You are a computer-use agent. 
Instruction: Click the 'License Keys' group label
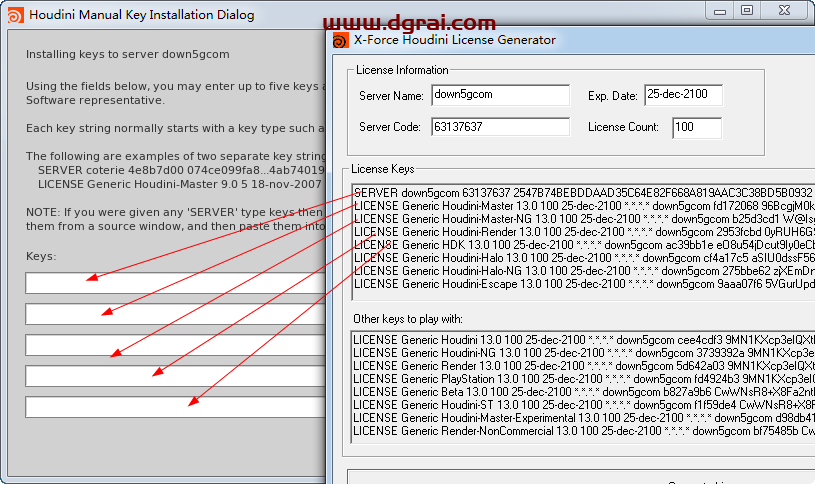(x=383, y=169)
